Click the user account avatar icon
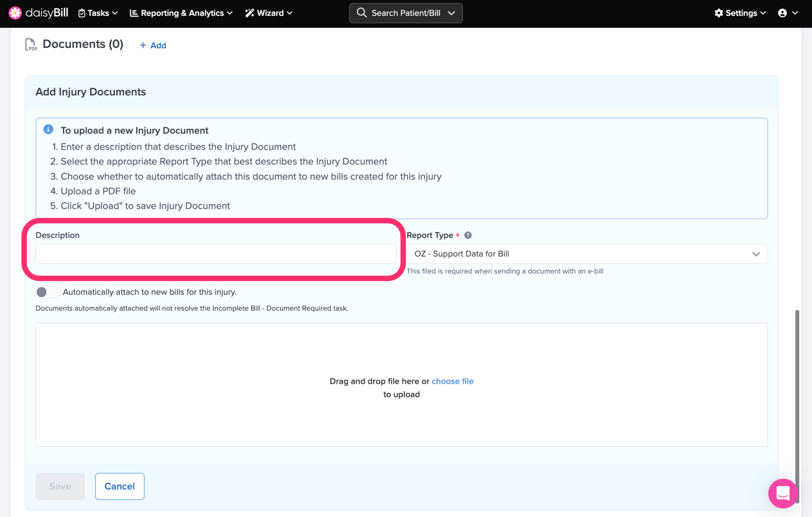812x517 pixels. pos(782,13)
